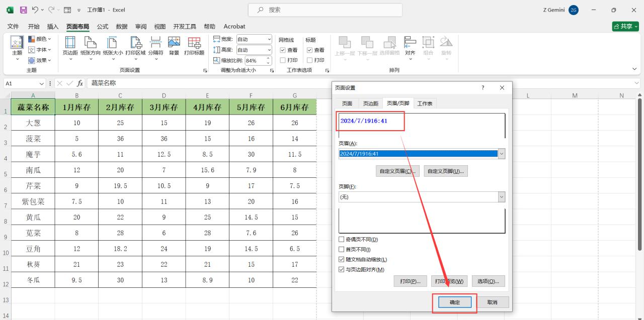644x320 pixels.
Task: Click the Print (打印) button in dialog
Action: [x=411, y=281]
